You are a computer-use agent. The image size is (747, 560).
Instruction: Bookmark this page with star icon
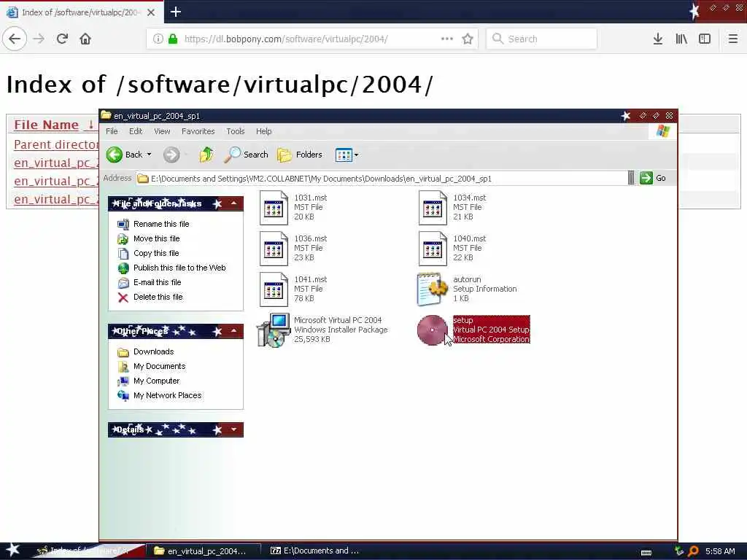pos(468,39)
